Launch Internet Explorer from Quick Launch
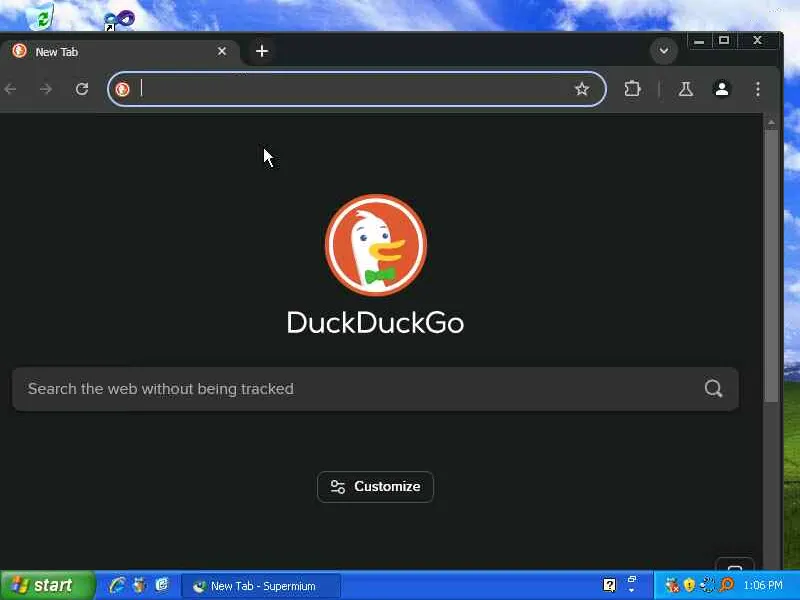Image resolution: width=800 pixels, height=600 pixels. (x=117, y=585)
